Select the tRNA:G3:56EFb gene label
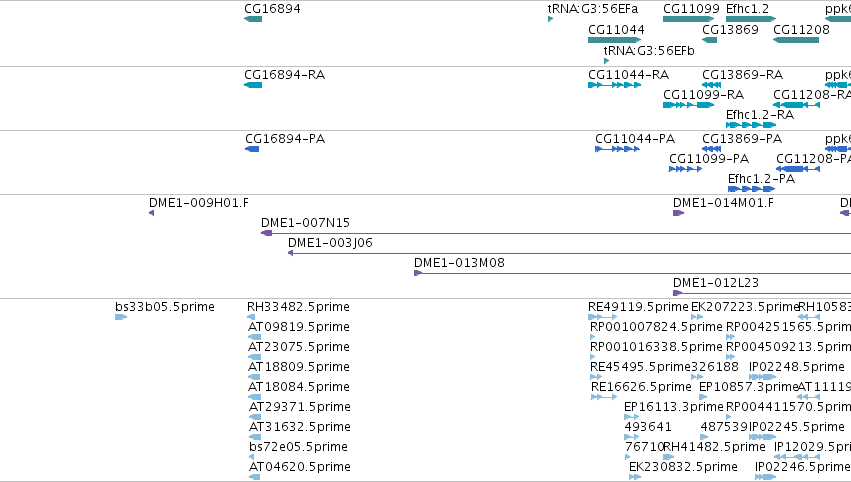Image resolution: width=851 pixels, height=482 pixels. [x=649, y=51]
